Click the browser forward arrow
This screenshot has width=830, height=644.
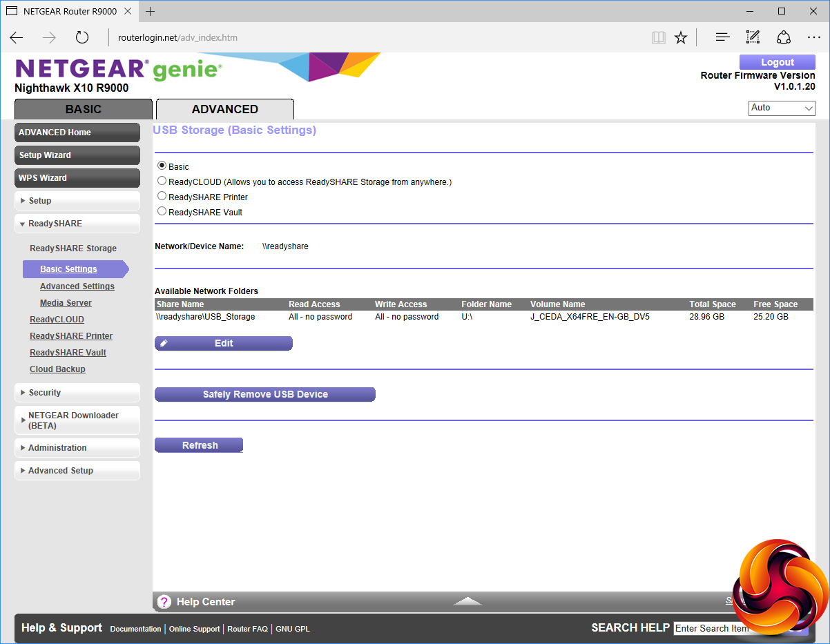click(49, 37)
